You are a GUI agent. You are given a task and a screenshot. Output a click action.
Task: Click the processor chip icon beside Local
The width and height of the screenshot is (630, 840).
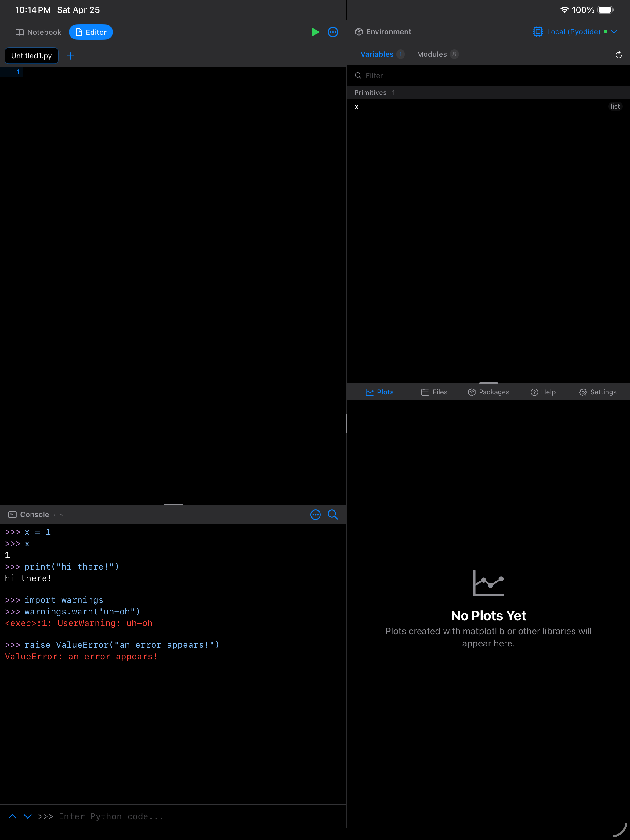[x=538, y=32]
